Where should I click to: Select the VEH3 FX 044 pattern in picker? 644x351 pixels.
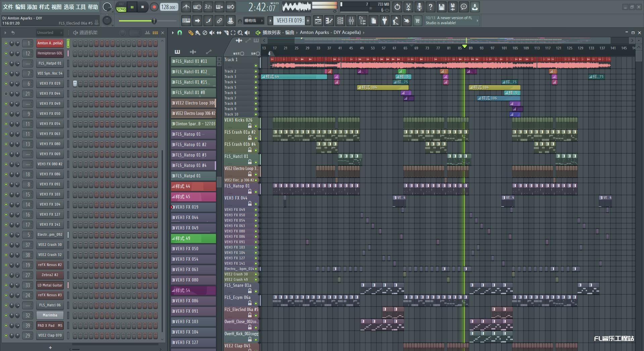193,217
